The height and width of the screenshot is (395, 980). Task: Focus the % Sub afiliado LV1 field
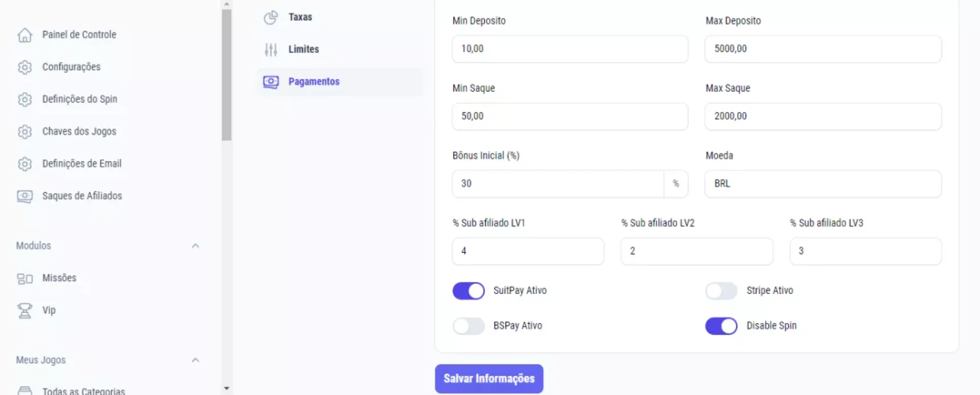tap(528, 251)
